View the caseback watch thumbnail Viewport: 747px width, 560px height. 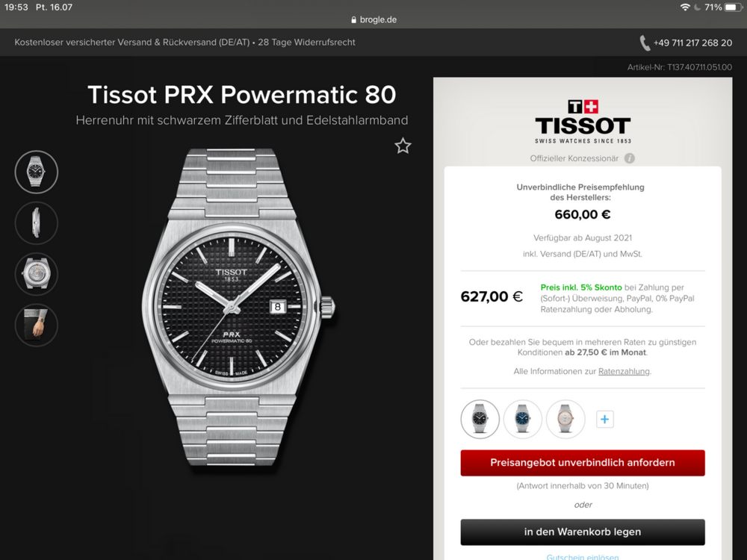tap(37, 274)
